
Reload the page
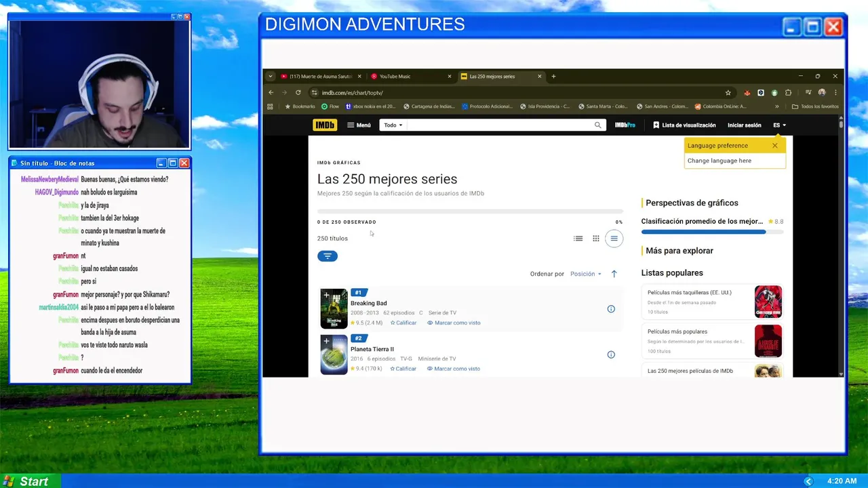point(298,92)
